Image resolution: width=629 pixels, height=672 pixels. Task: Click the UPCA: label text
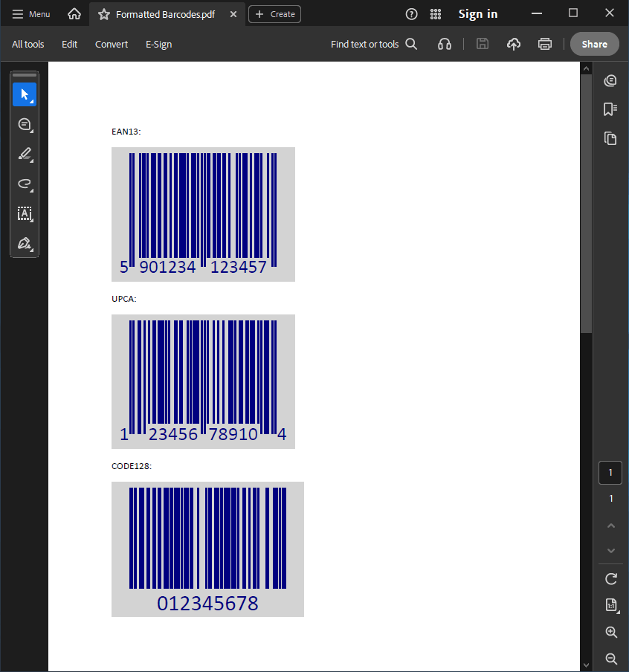pos(124,299)
